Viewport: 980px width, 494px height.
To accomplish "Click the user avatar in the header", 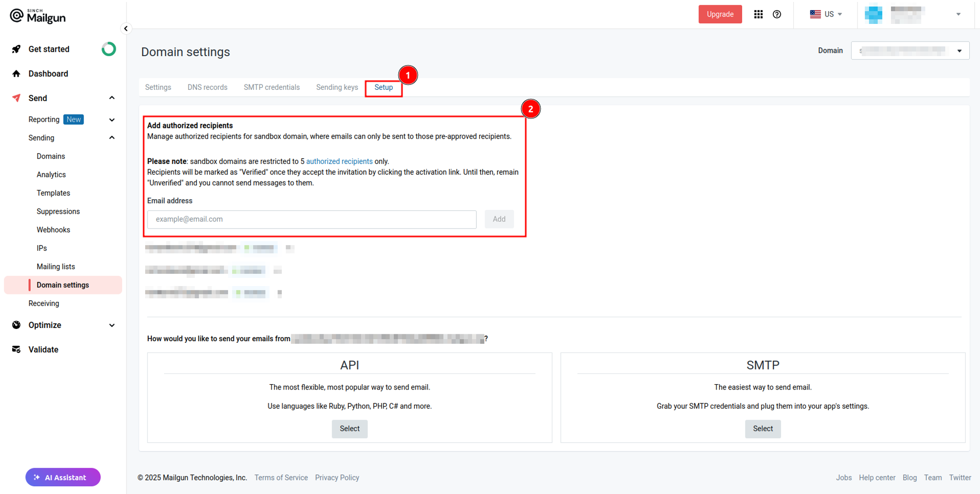I will (x=873, y=14).
